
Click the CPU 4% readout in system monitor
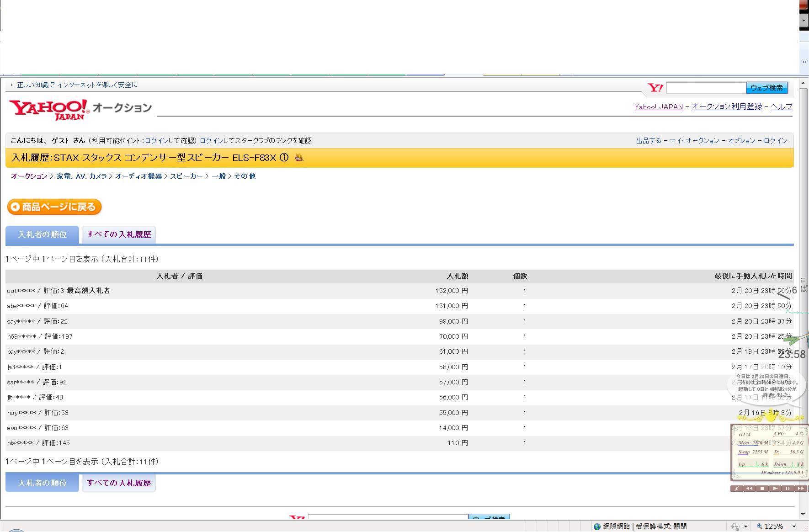pos(788,434)
